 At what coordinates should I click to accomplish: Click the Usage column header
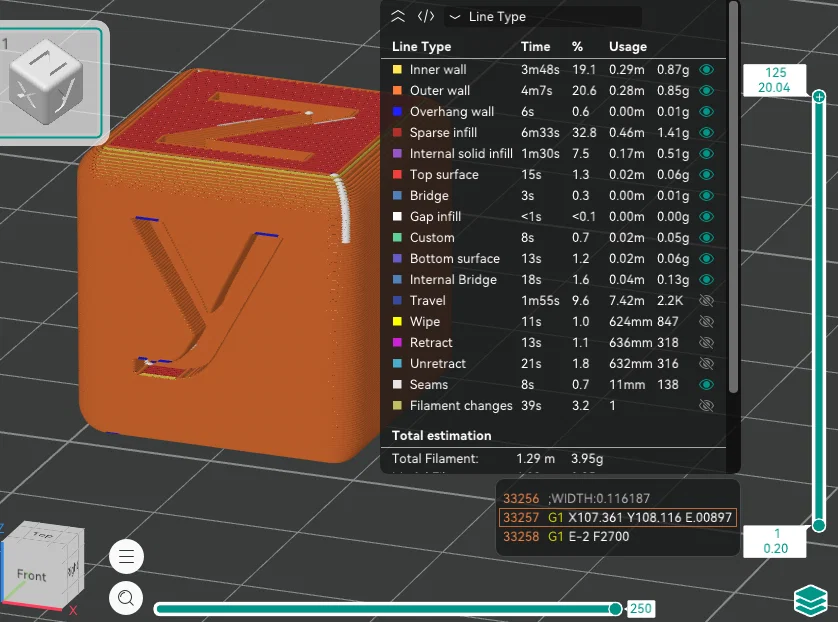[628, 46]
